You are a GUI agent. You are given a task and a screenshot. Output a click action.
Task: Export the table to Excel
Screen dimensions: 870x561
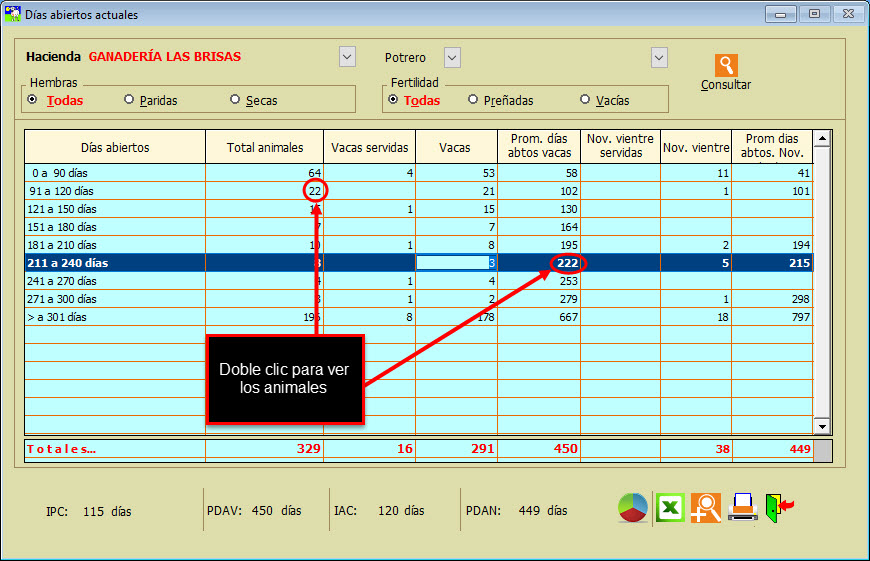tap(668, 508)
